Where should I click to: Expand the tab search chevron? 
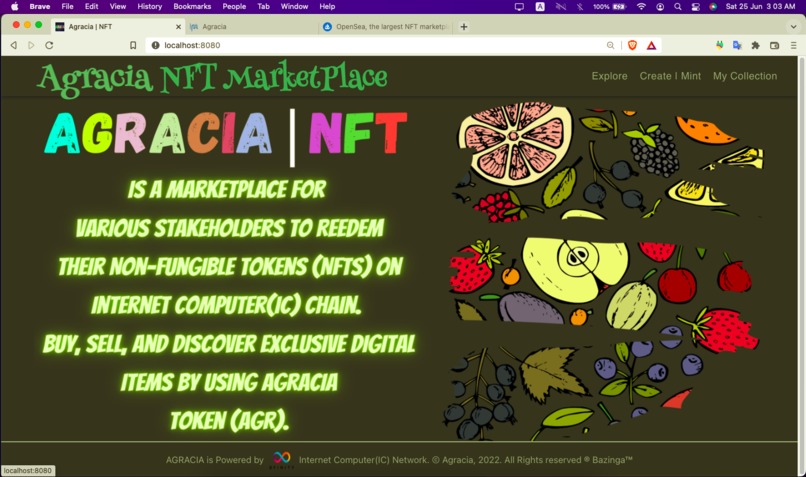tap(793, 27)
